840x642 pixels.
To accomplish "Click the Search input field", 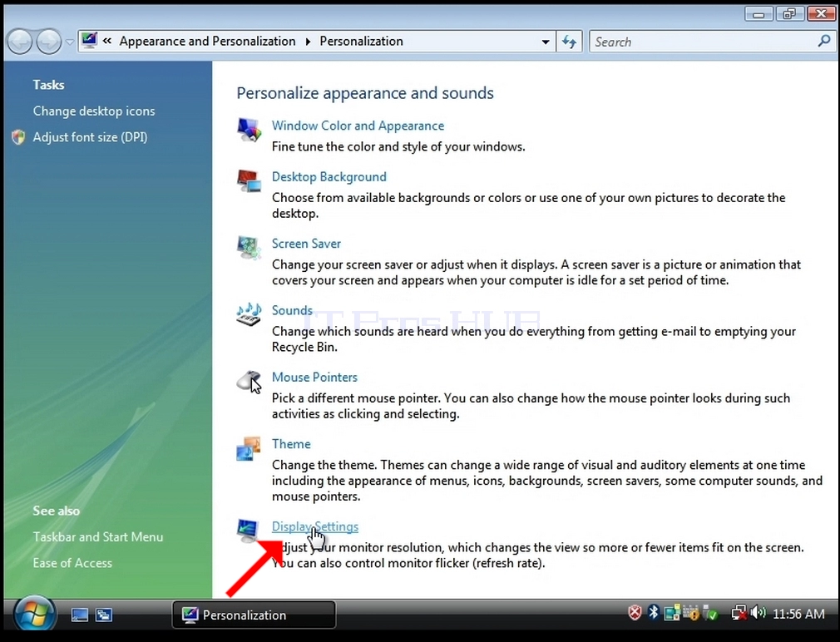I will [705, 42].
